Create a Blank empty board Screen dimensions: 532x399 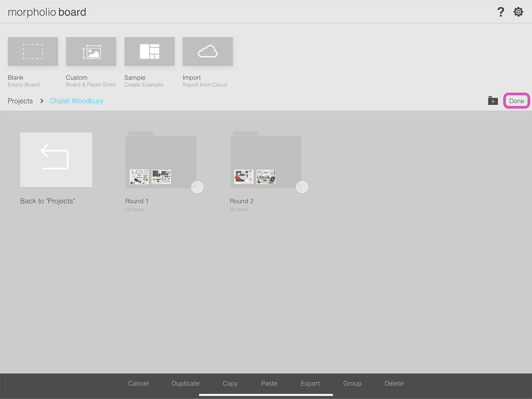(x=33, y=51)
